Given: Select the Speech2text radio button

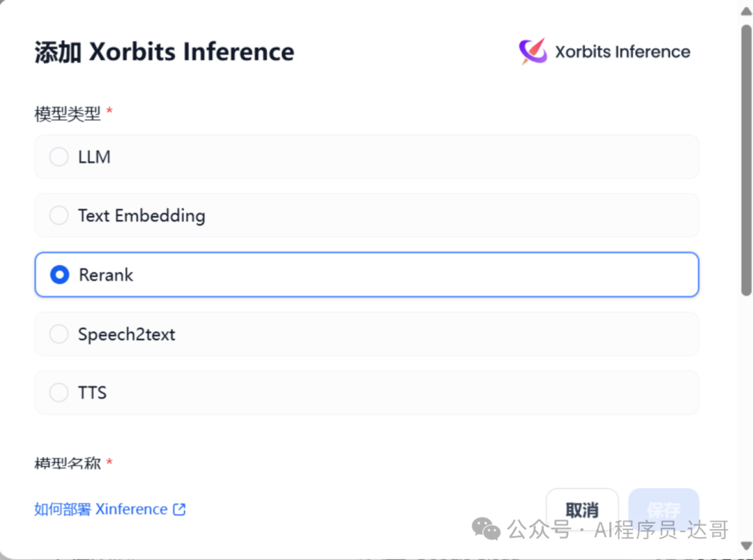Looking at the screenshot, I should point(59,334).
